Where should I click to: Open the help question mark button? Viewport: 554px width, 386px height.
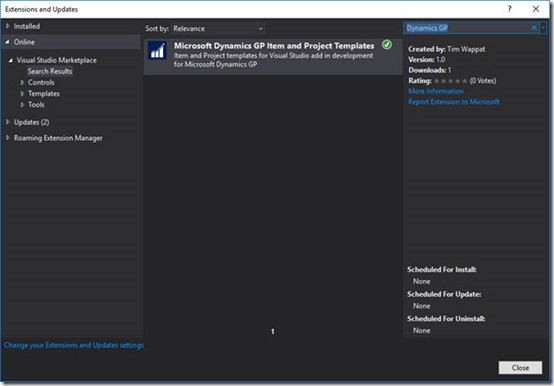pyautogui.click(x=509, y=9)
